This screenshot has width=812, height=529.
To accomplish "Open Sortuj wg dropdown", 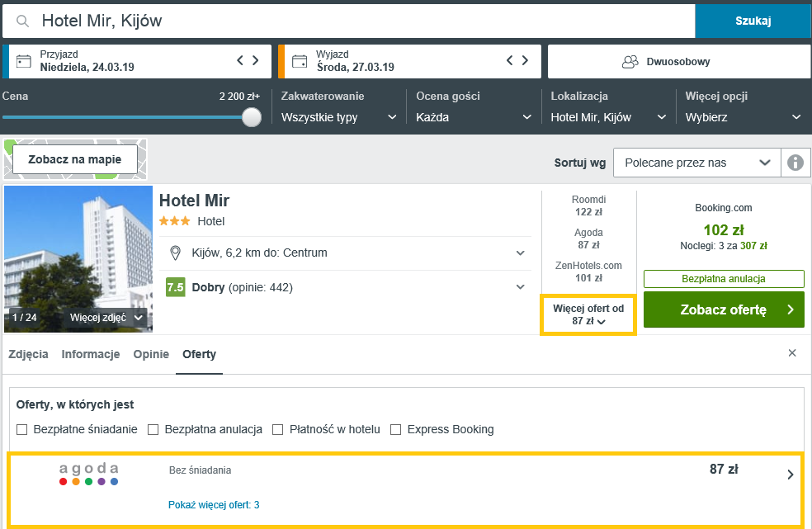I will click(697, 163).
